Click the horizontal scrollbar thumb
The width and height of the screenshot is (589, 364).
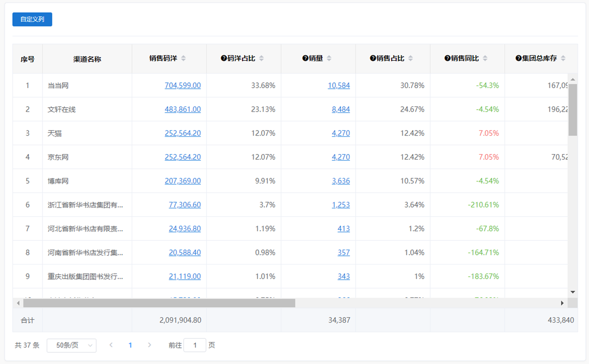point(159,303)
